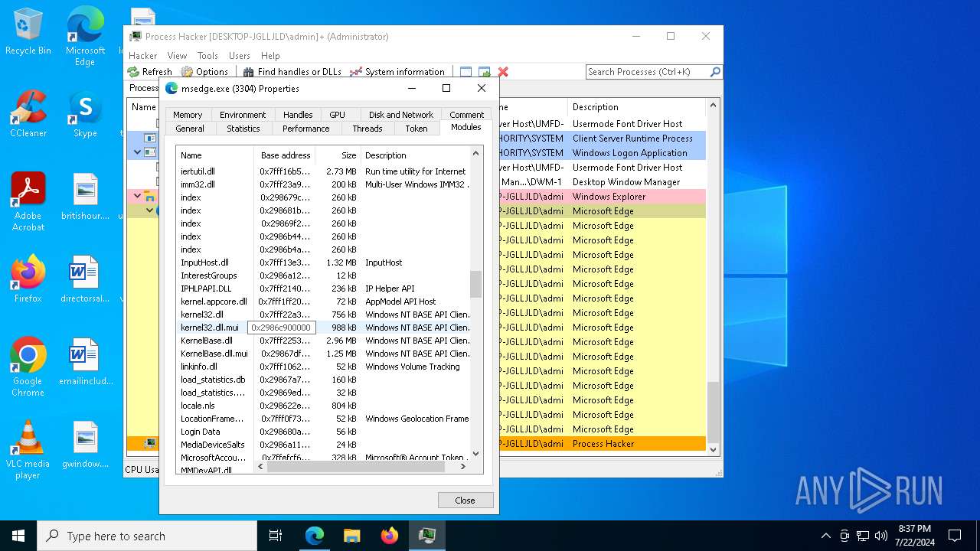Image resolution: width=980 pixels, height=551 pixels.
Task: Select the load_statistics.db module row
Action: [323, 380]
